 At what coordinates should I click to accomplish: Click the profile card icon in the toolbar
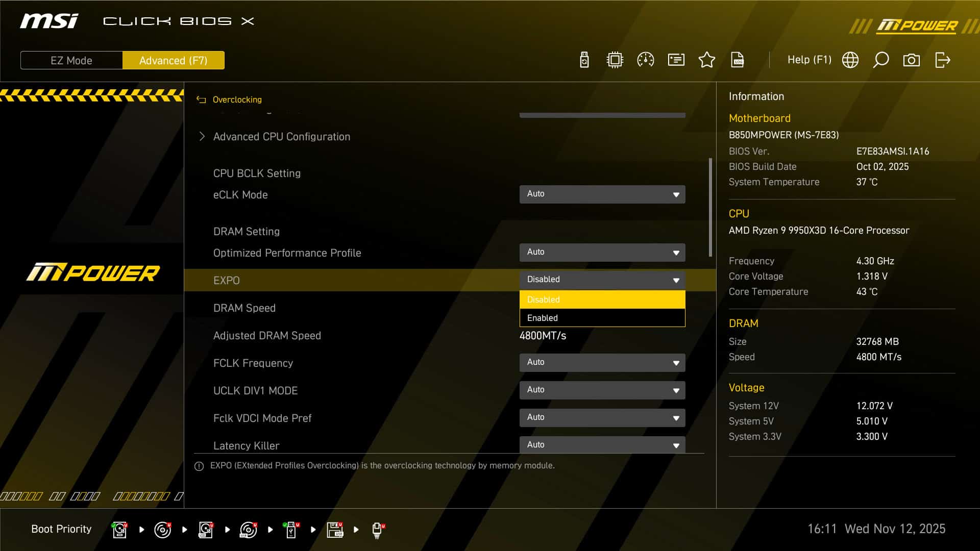tap(676, 60)
